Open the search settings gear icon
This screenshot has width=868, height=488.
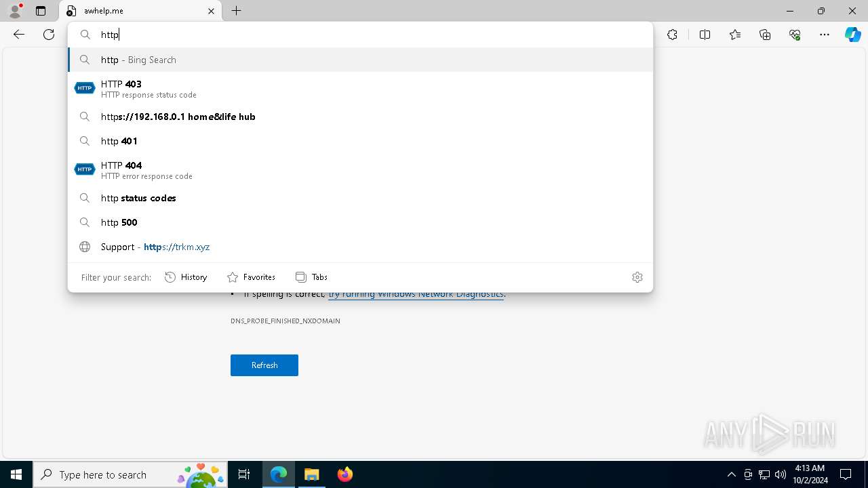pyautogui.click(x=637, y=277)
